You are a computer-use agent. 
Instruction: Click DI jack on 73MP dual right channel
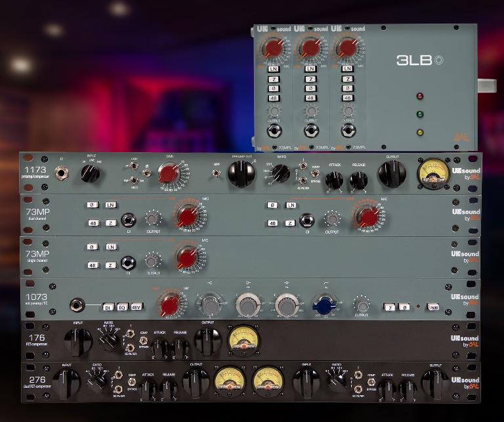307,221
